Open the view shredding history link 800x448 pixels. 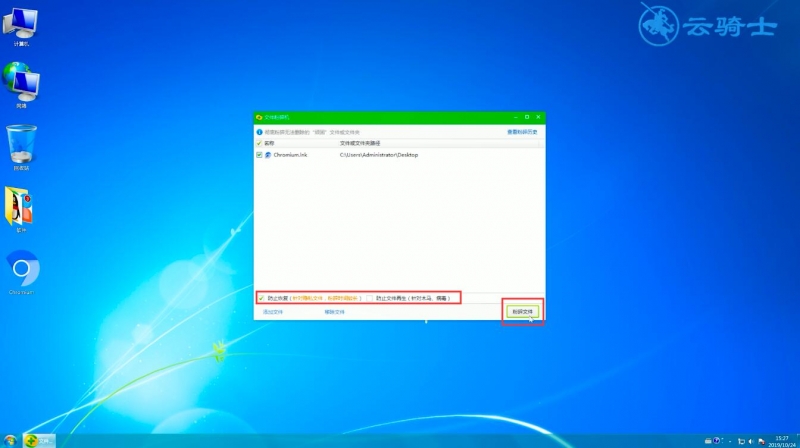tap(522, 132)
